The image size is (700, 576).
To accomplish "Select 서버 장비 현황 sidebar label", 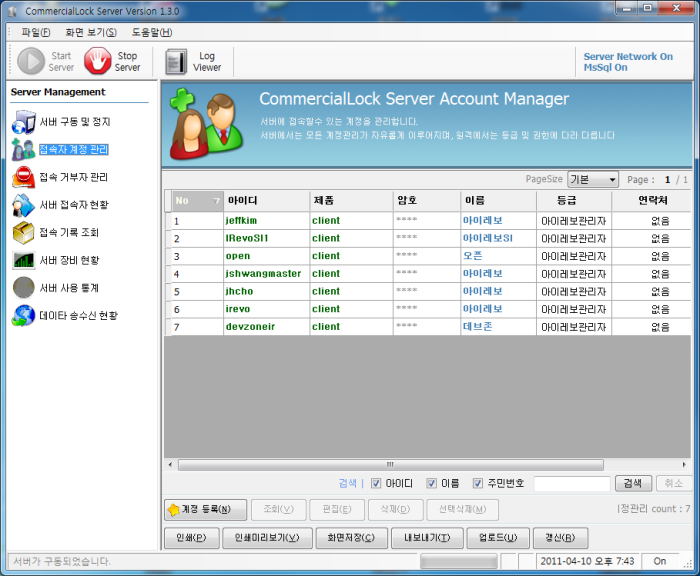I will [x=69, y=260].
